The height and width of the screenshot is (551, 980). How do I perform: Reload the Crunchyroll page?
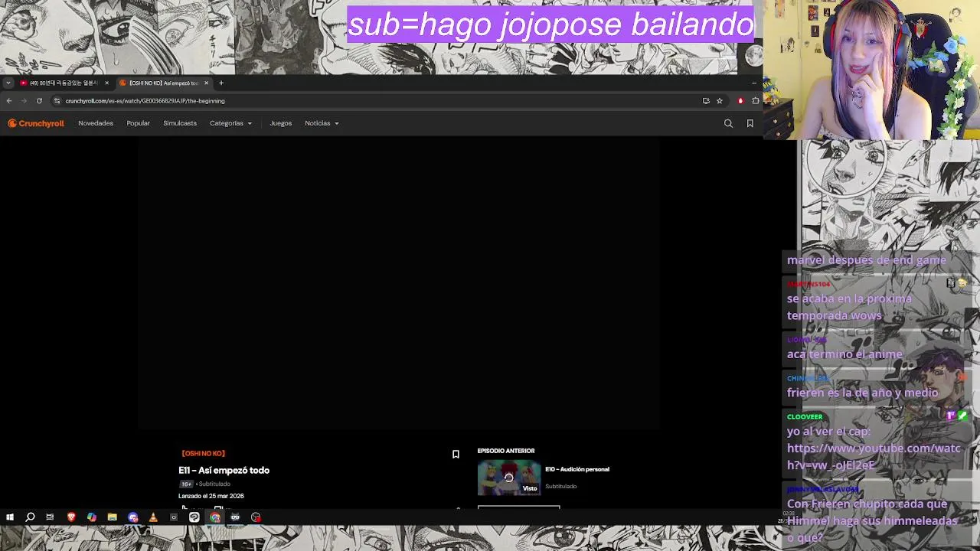pyautogui.click(x=39, y=101)
